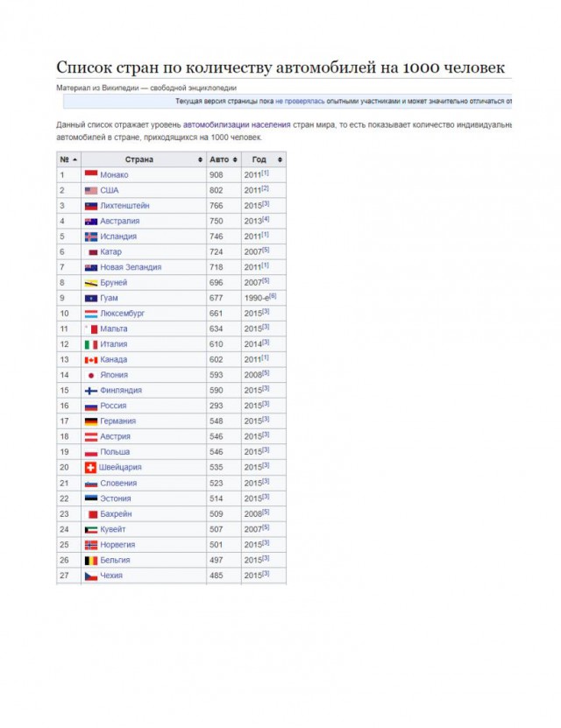Follow the 'автомобилизации населения' link
Viewport: 561px width, 728px height.
(x=237, y=125)
